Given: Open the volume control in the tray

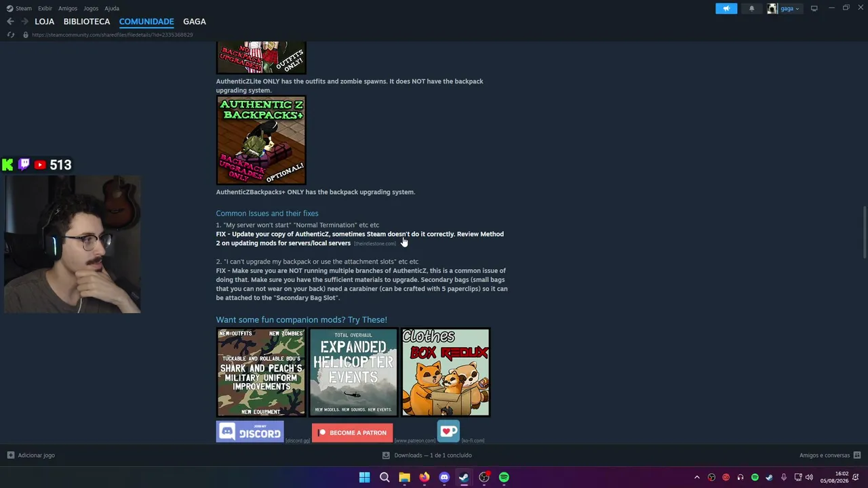Looking at the screenshot, I should (809, 477).
